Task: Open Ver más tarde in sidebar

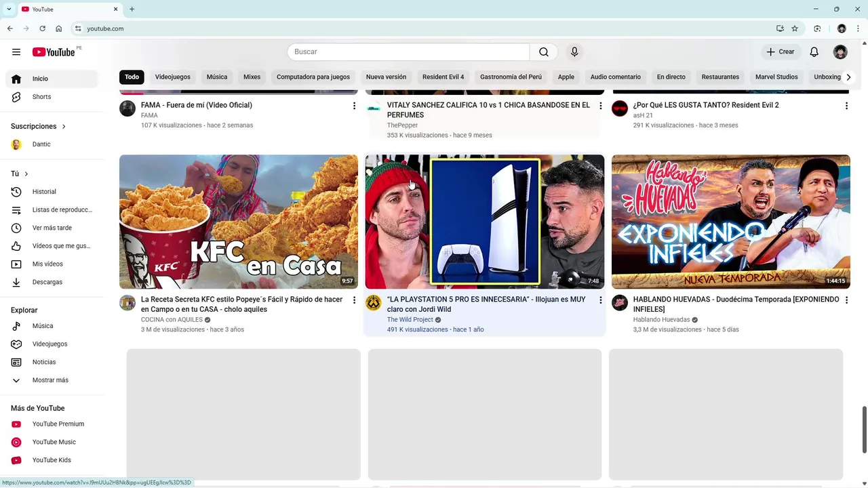Action: click(52, 228)
